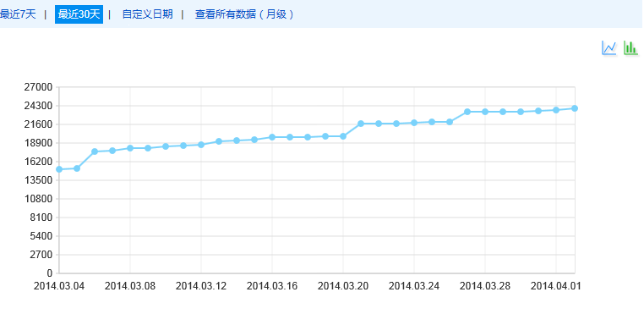Select the 最近7天 range tab
644x314 pixels.
18,14
